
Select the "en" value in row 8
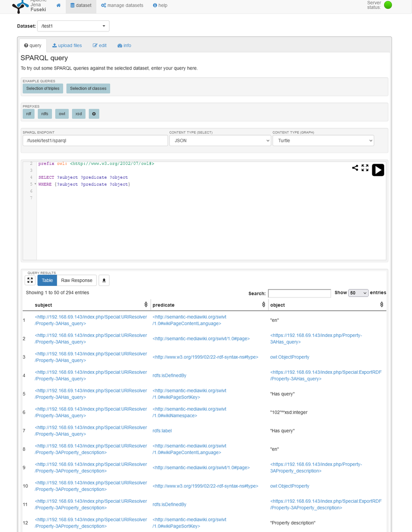point(275,449)
